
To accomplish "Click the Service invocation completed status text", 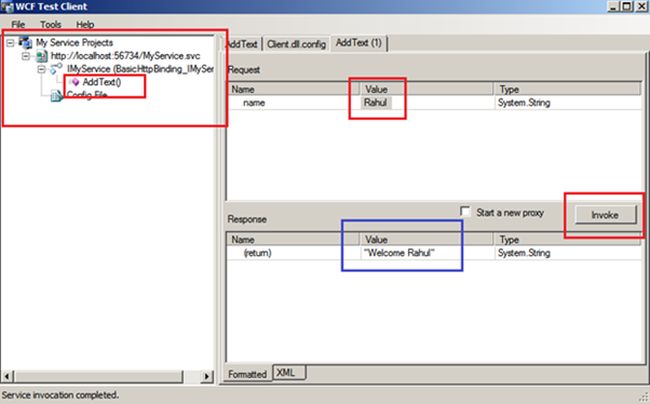I will point(61,395).
